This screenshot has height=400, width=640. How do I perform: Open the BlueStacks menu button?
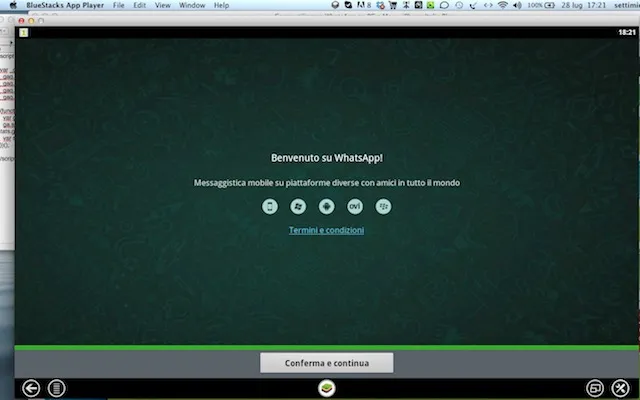click(56, 388)
